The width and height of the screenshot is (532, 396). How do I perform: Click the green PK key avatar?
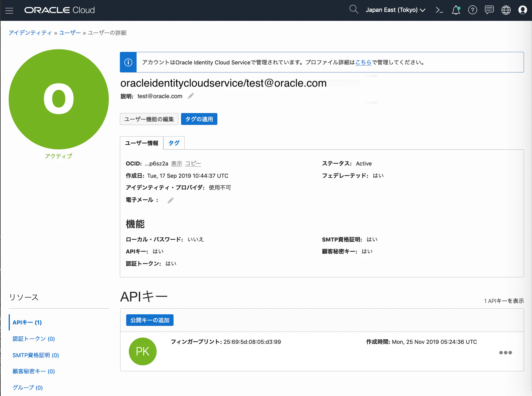143,351
